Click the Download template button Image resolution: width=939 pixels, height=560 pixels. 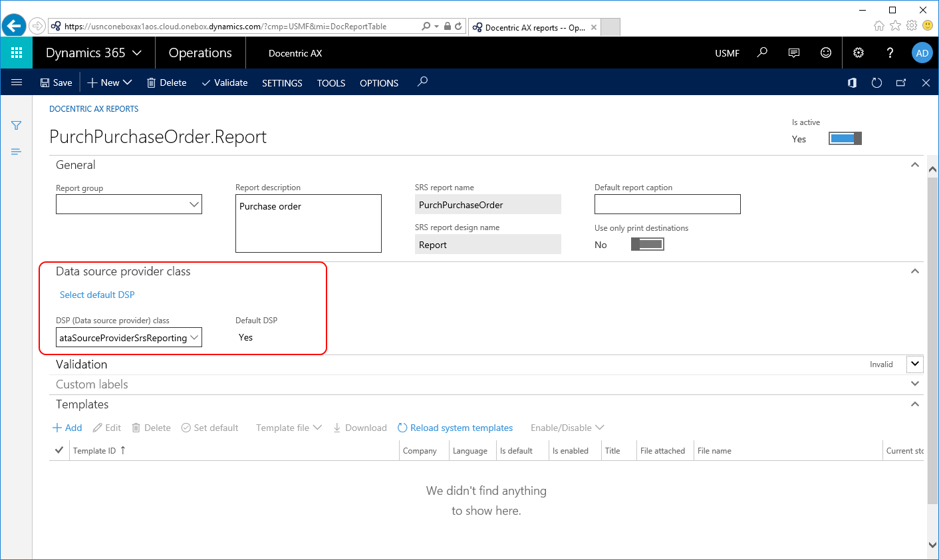[360, 428]
